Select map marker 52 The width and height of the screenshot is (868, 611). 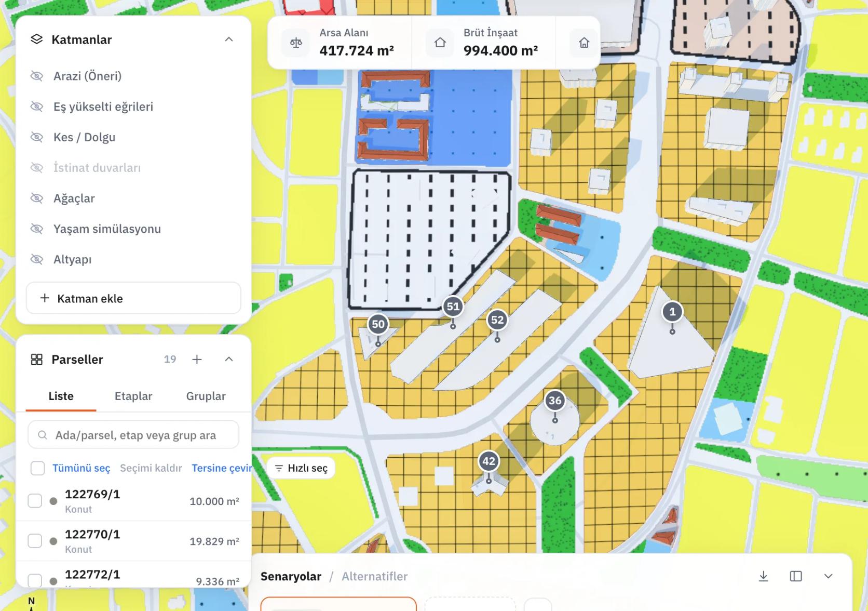(497, 320)
